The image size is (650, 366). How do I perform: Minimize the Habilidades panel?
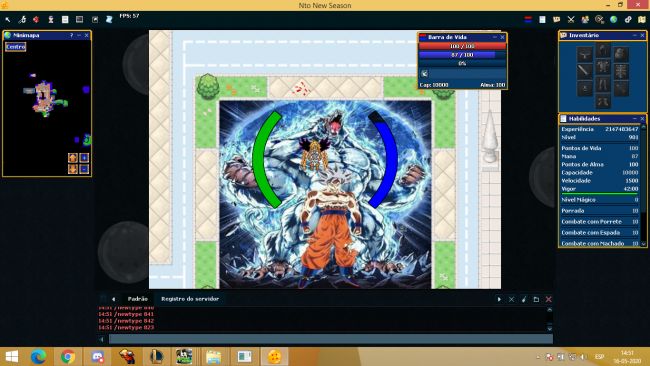pyautogui.click(x=635, y=119)
